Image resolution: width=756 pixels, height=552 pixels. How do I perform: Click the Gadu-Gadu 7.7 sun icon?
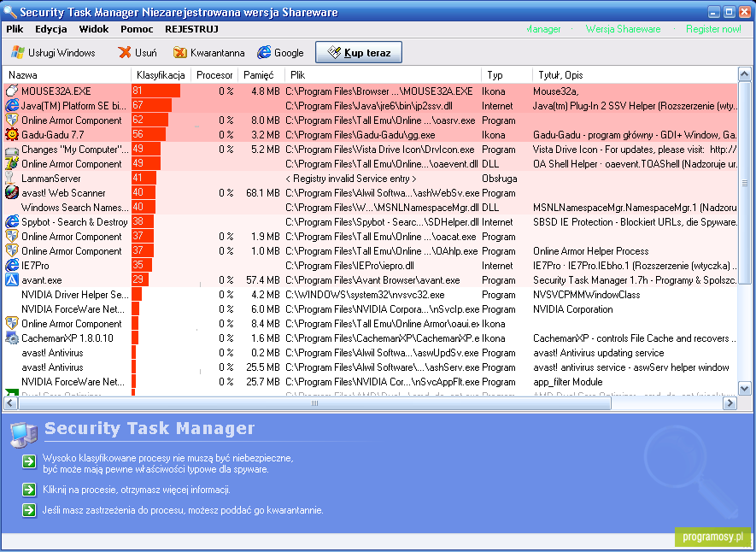(12, 134)
